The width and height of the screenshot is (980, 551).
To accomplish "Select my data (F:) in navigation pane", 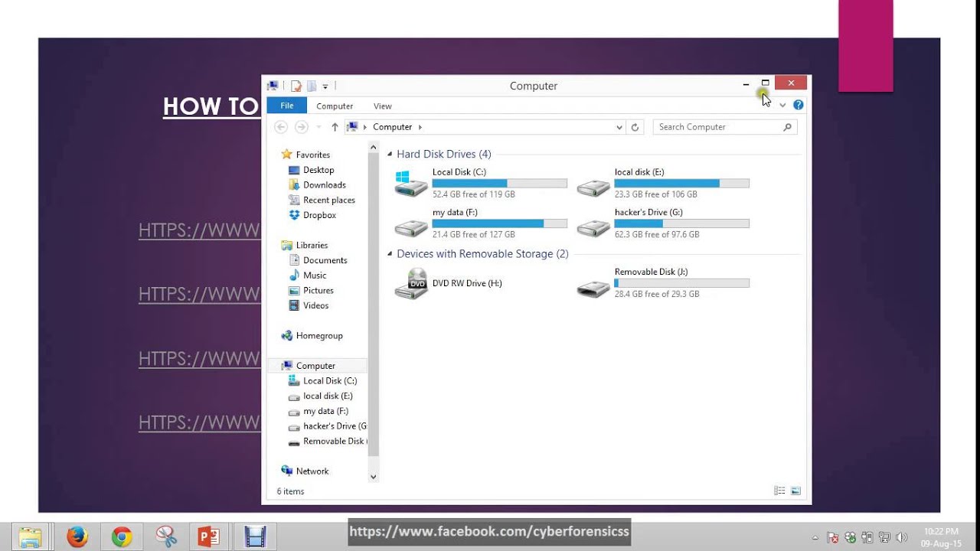I will (325, 411).
